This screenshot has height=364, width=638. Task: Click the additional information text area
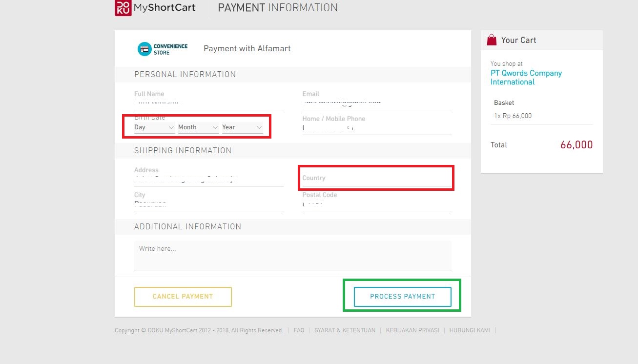pyautogui.click(x=292, y=255)
